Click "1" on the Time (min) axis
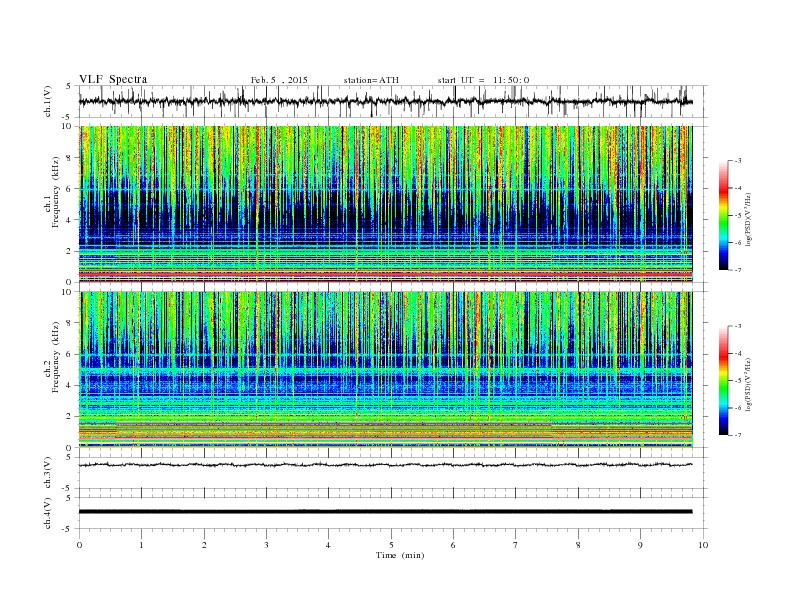792x612 pixels. 141,545
